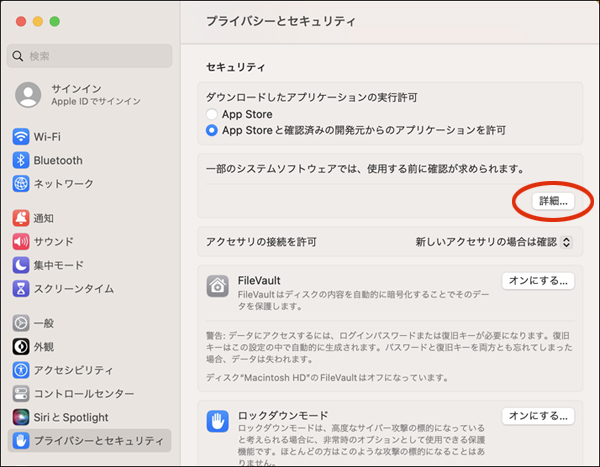Screen dimensions: 600x467
Task: Click 詳細... button for system software
Action: (x=553, y=201)
